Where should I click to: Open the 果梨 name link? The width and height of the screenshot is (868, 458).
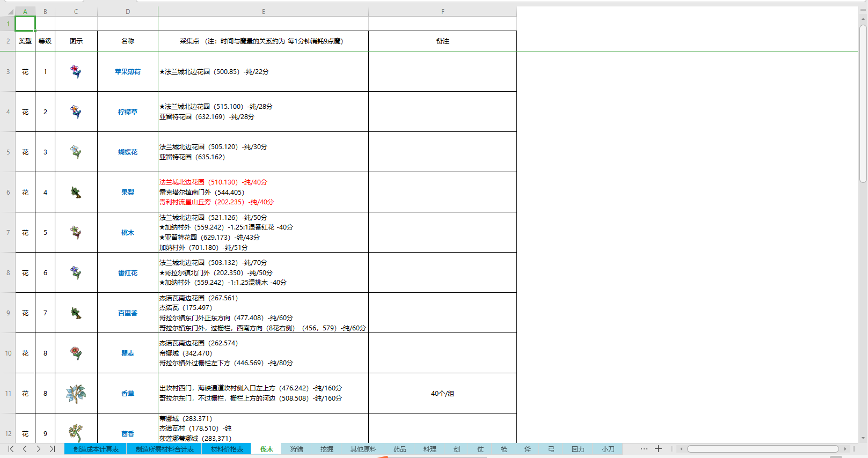128,192
